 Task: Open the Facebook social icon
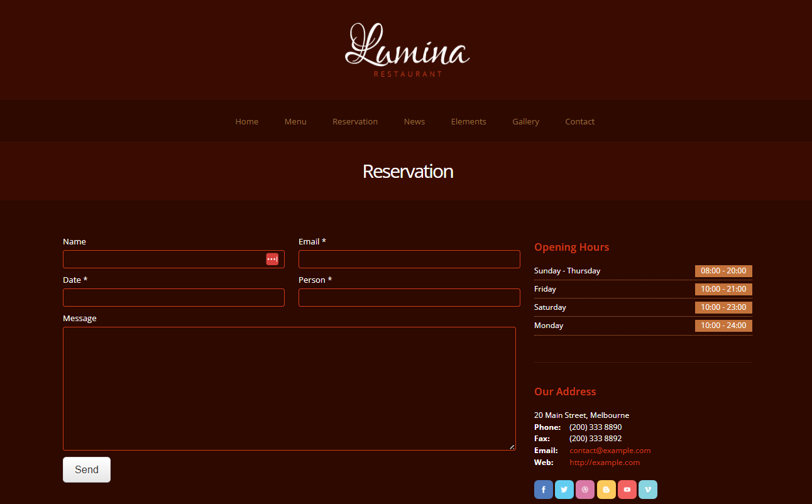click(x=544, y=490)
